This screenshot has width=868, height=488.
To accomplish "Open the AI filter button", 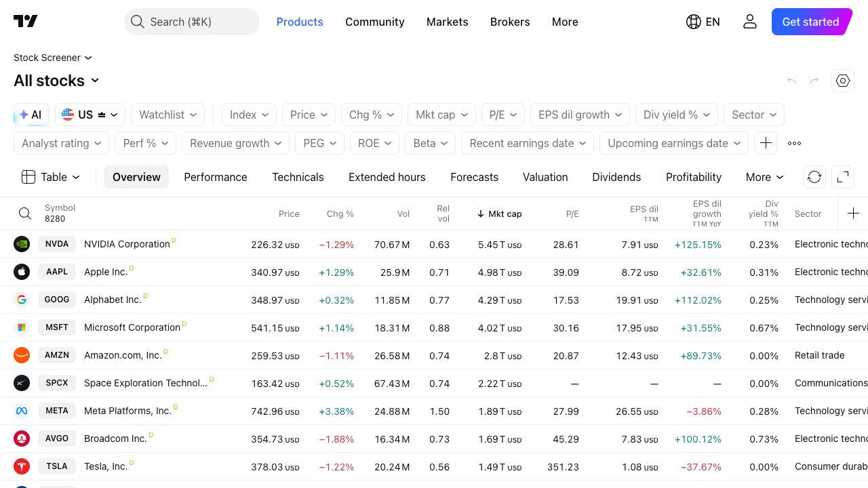I will click(31, 115).
